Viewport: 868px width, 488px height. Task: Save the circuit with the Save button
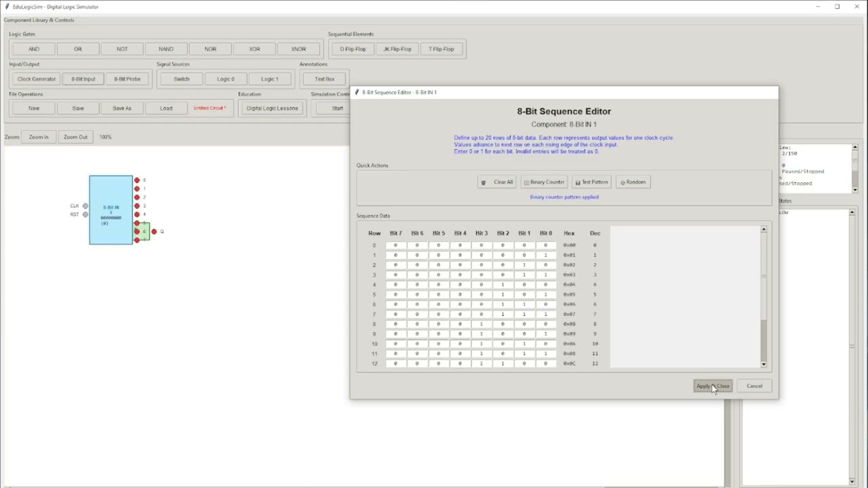coord(78,108)
